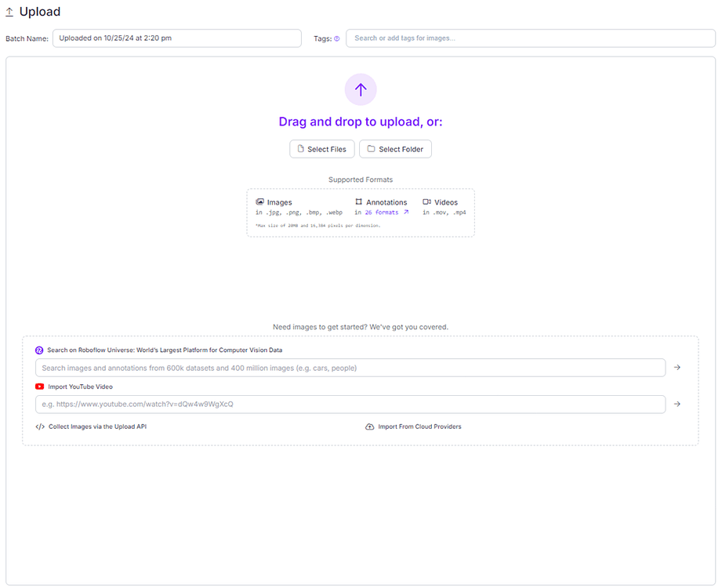Image resolution: width=722 pixels, height=588 pixels.
Task: Click the Tags help question mark icon
Action: (337, 38)
